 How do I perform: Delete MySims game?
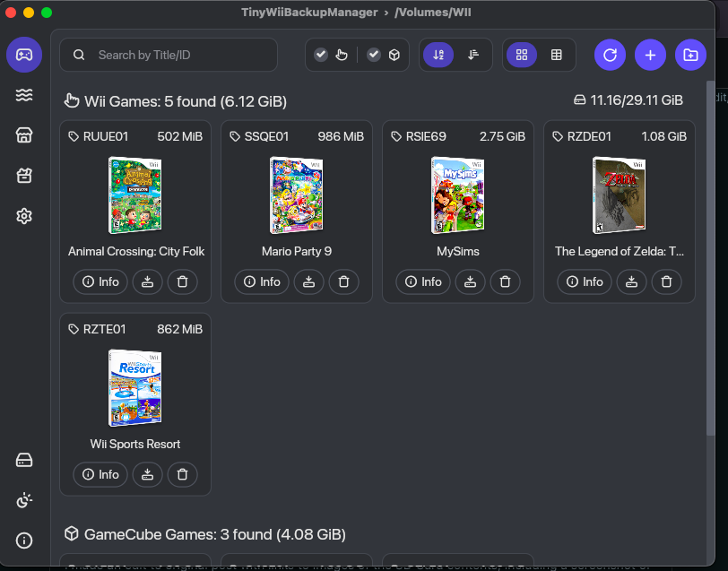[505, 281]
